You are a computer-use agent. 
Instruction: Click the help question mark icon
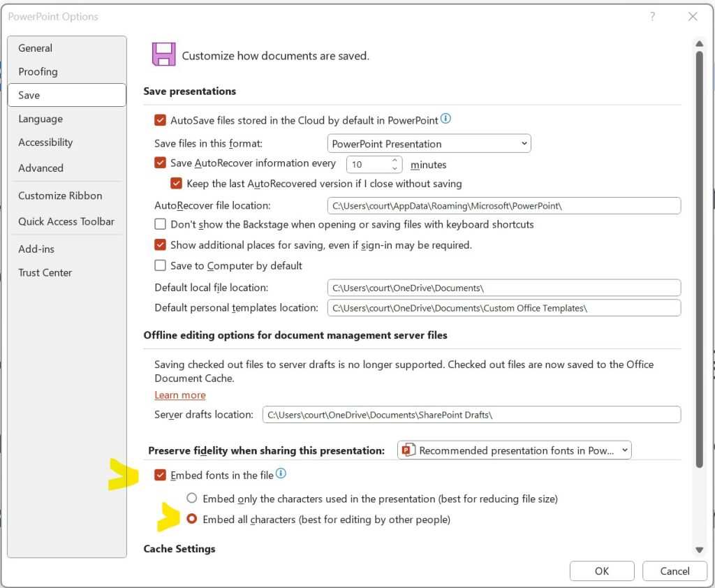[653, 17]
